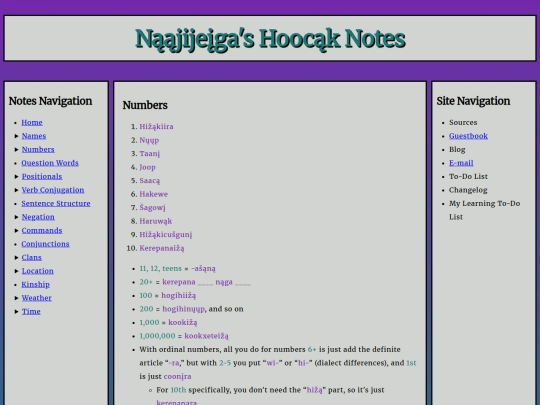Open the Negation link
This screenshot has height=405, width=540.
coord(38,217)
